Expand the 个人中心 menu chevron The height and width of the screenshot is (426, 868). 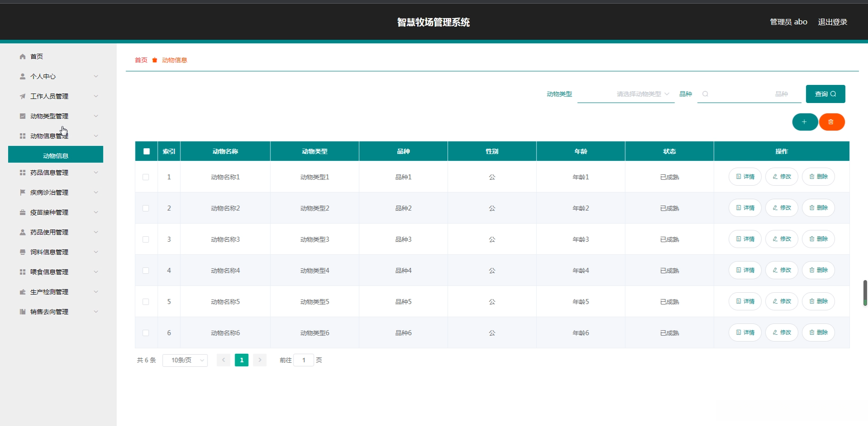(x=96, y=76)
